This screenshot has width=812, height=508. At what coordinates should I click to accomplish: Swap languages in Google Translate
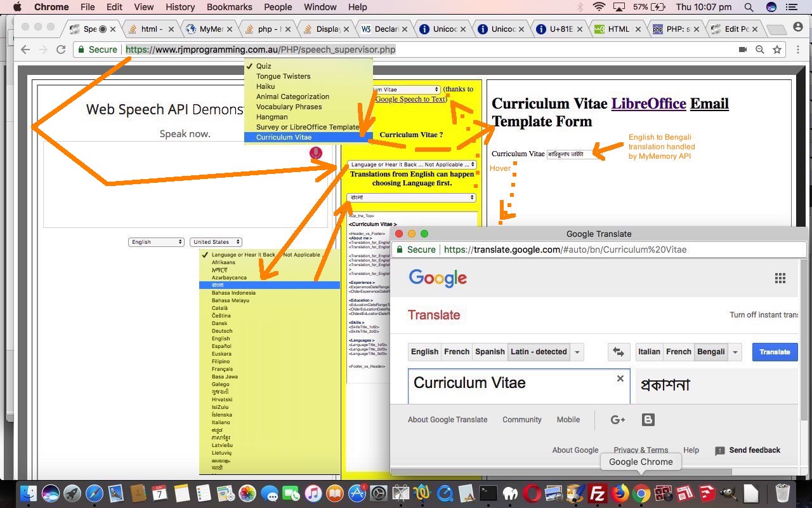tap(619, 352)
